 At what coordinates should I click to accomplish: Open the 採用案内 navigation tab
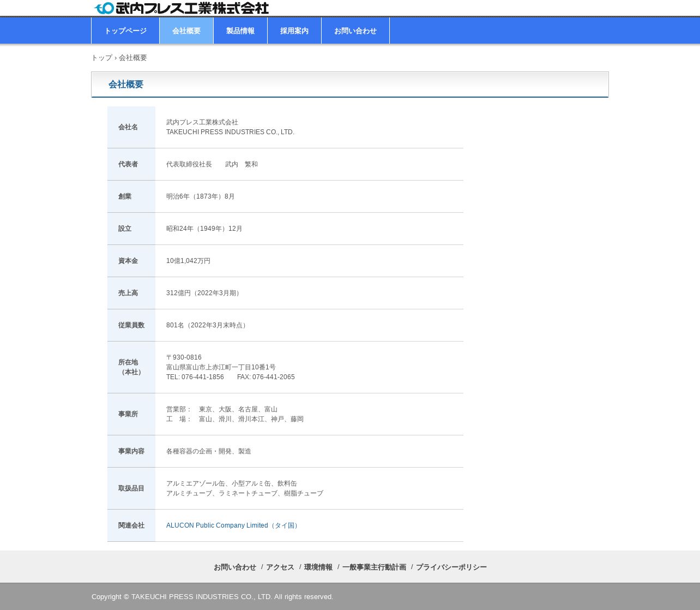294,31
